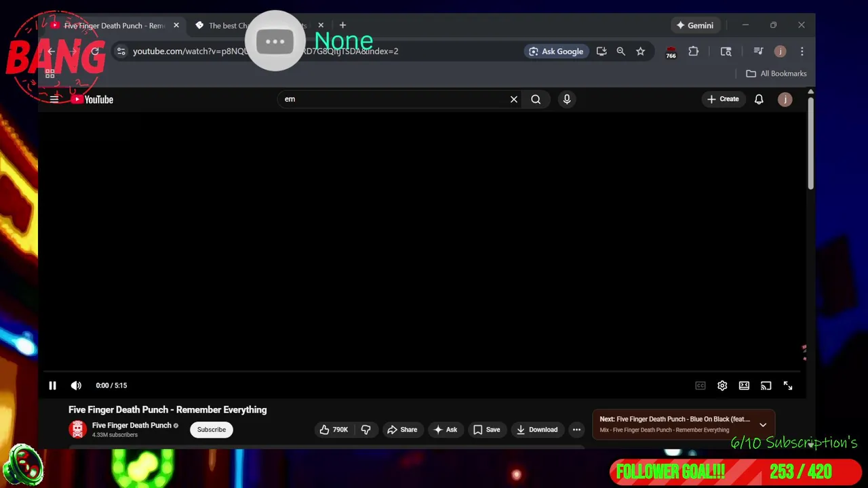
Task: Open the Ask AI button under video
Action: (445, 430)
